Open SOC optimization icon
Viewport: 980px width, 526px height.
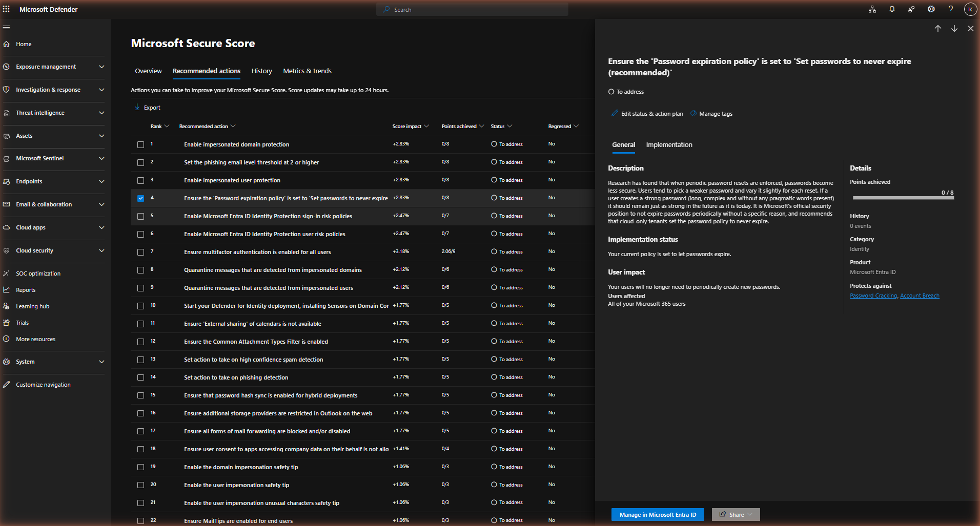[6, 273]
